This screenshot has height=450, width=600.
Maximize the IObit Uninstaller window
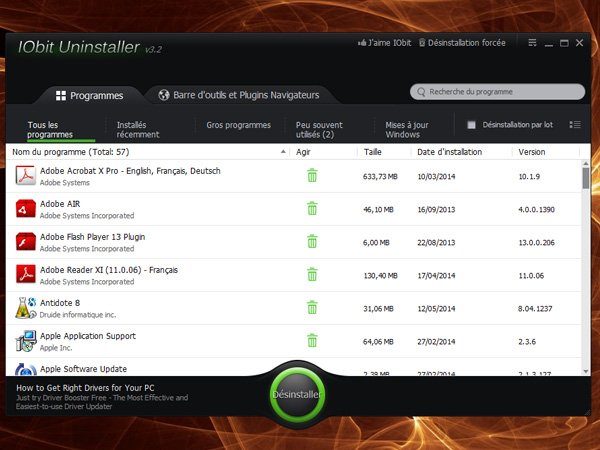click(x=564, y=43)
